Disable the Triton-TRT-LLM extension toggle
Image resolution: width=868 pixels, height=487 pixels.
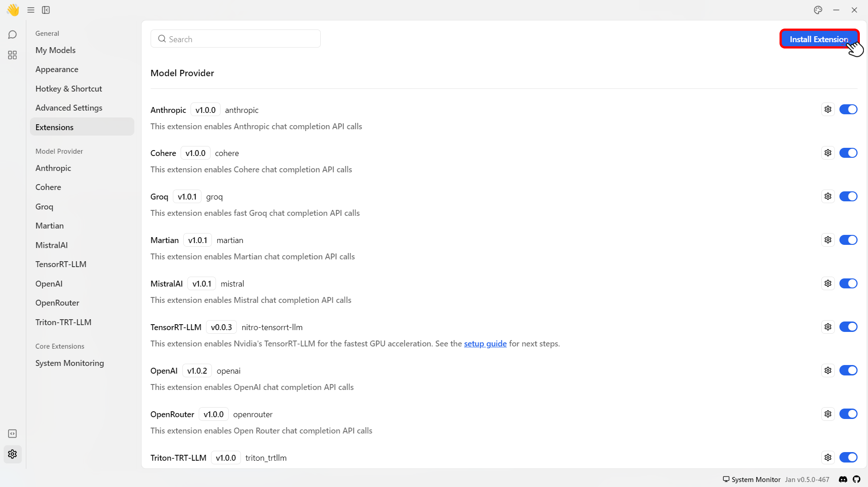[848, 458]
